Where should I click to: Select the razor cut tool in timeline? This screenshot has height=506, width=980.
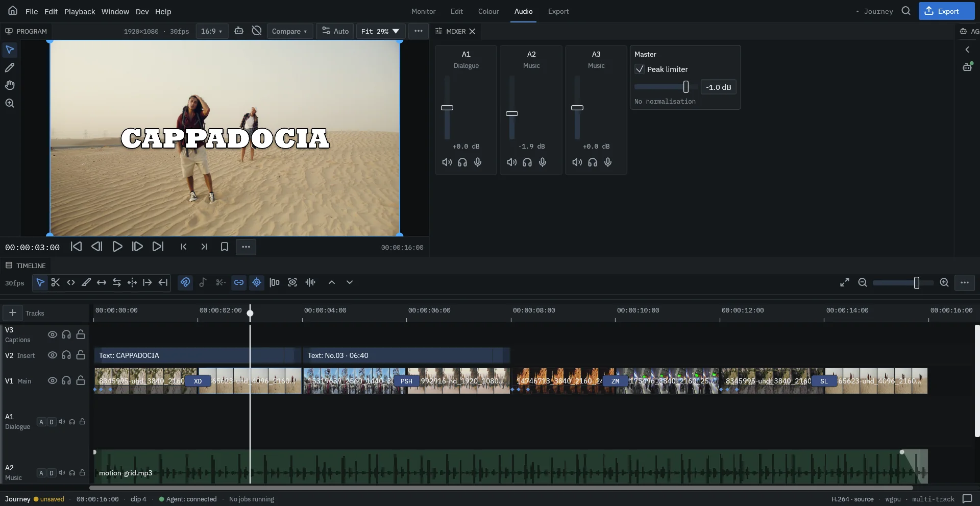(x=56, y=282)
